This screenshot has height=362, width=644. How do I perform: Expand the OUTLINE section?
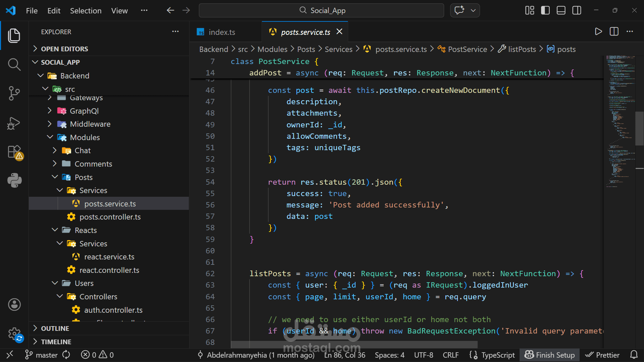click(x=55, y=328)
